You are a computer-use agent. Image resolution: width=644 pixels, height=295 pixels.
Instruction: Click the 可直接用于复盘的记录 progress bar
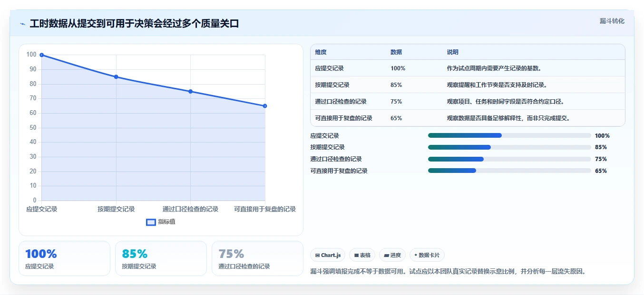pos(509,171)
